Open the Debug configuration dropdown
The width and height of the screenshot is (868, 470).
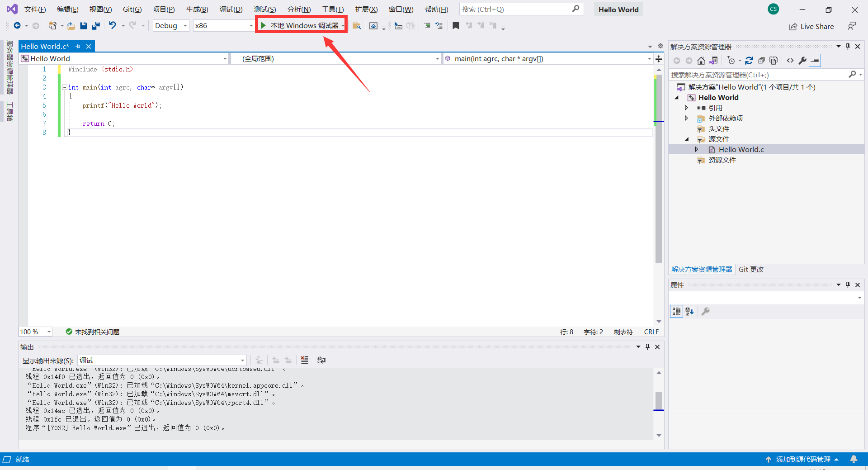(x=185, y=25)
